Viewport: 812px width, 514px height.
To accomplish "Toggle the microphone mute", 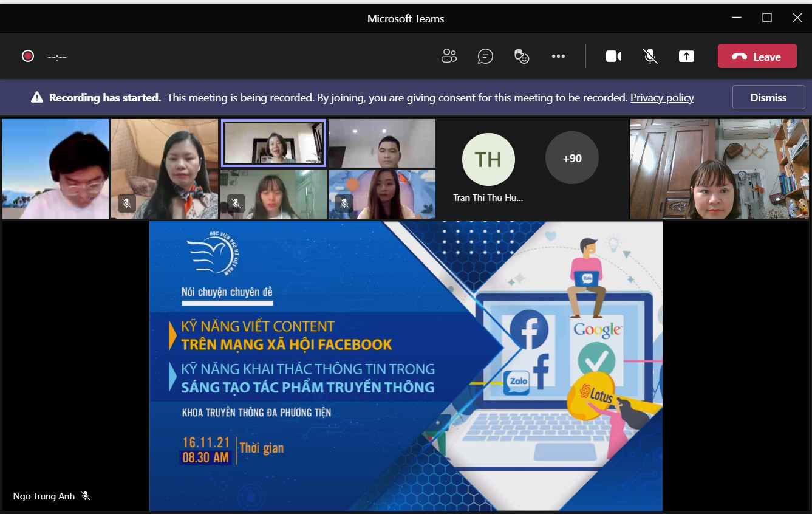I will tap(650, 57).
